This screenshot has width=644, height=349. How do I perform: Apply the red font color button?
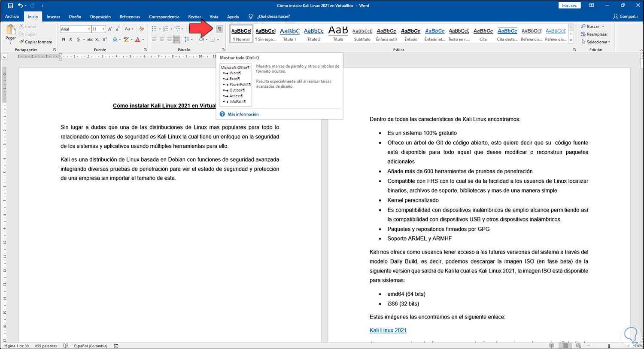tap(137, 40)
